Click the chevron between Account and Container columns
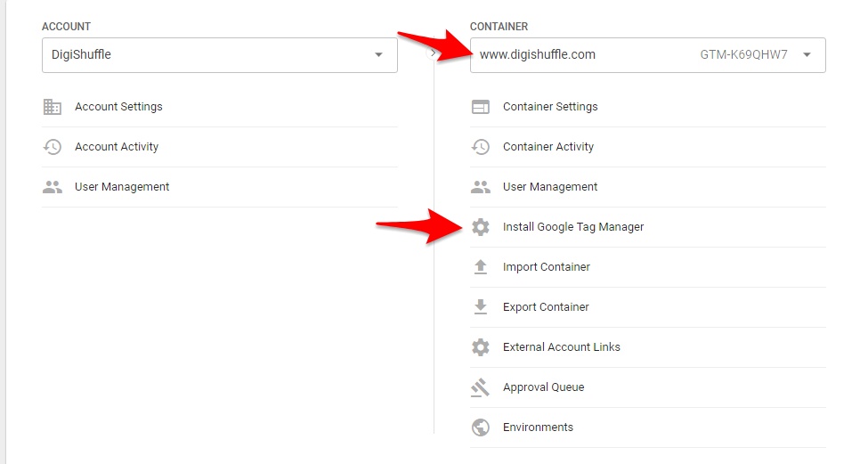The width and height of the screenshot is (868, 464). click(x=433, y=53)
